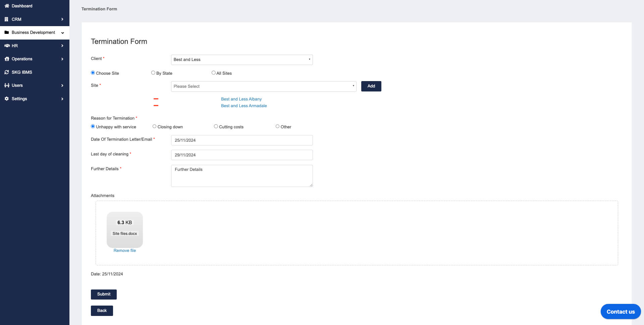This screenshot has width=644, height=325.
Task: Select Cutting costs as termination reason
Action: [216, 126]
